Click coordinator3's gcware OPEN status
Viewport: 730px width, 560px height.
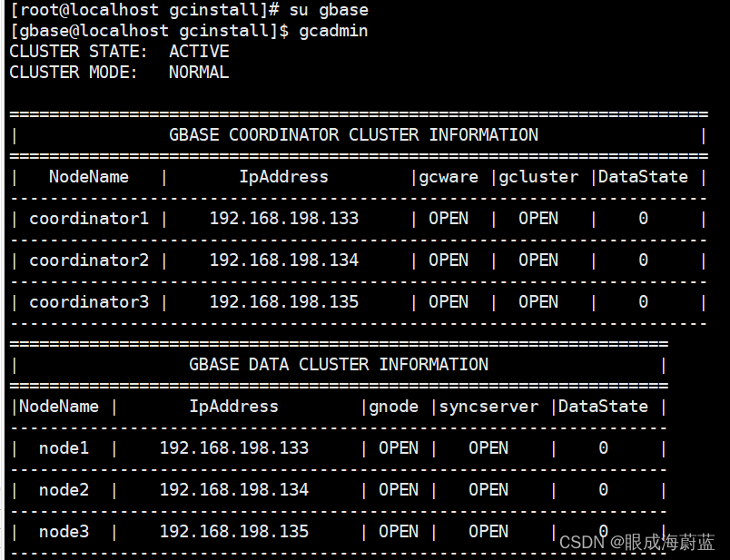[449, 302]
